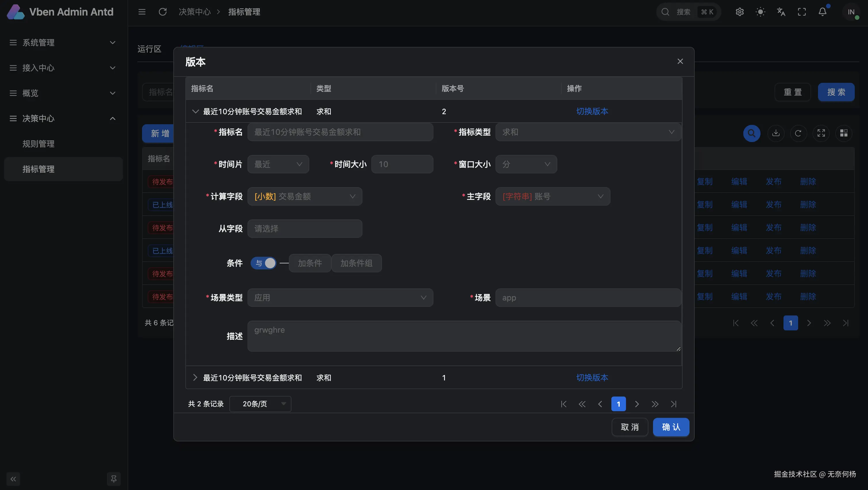
Task: Click the 确认 button
Action: [x=671, y=427]
